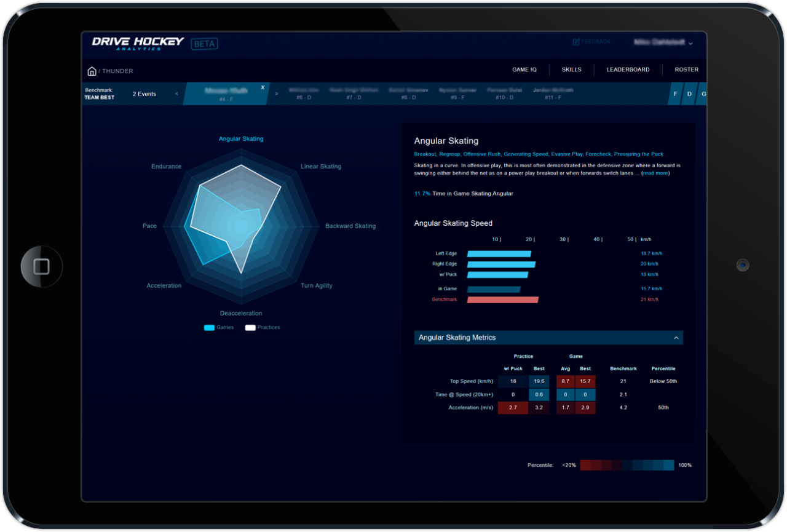Toggle the Practices legend swatch
Viewport: 787px width, 532px height.
[250, 327]
